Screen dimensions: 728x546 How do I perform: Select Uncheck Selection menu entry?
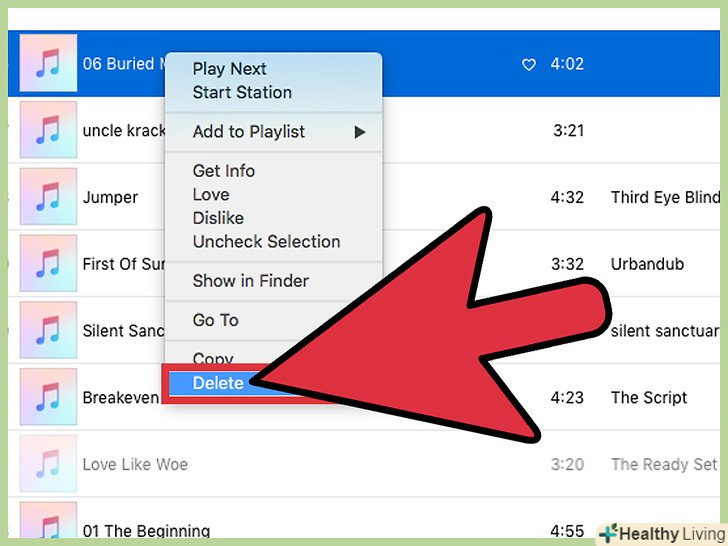(x=266, y=242)
